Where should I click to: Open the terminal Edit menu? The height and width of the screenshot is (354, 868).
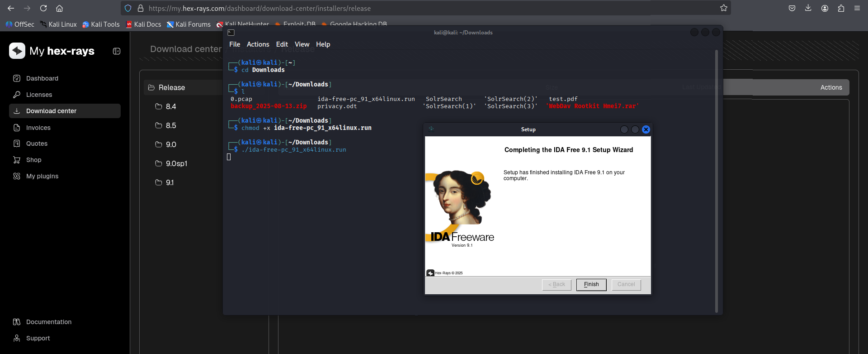pyautogui.click(x=282, y=44)
